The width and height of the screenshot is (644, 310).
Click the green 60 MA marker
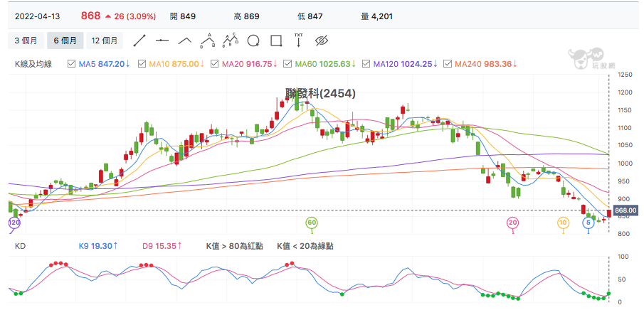point(312,223)
